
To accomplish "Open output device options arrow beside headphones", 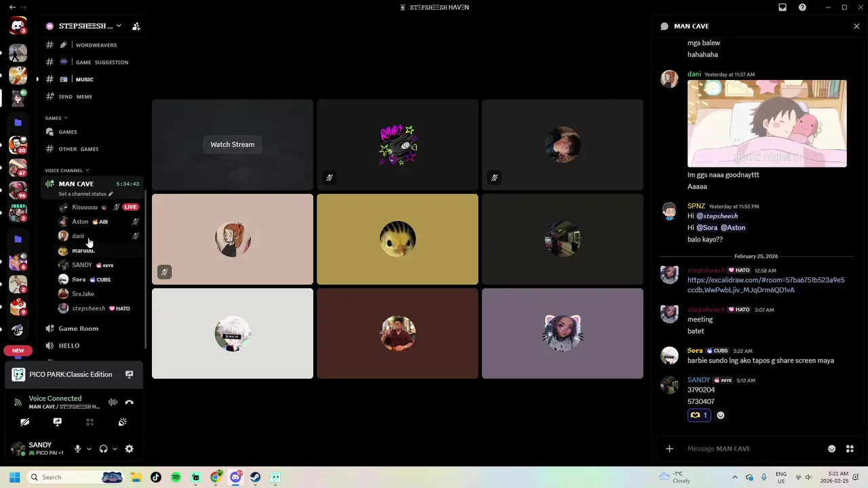I will pyautogui.click(x=115, y=449).
